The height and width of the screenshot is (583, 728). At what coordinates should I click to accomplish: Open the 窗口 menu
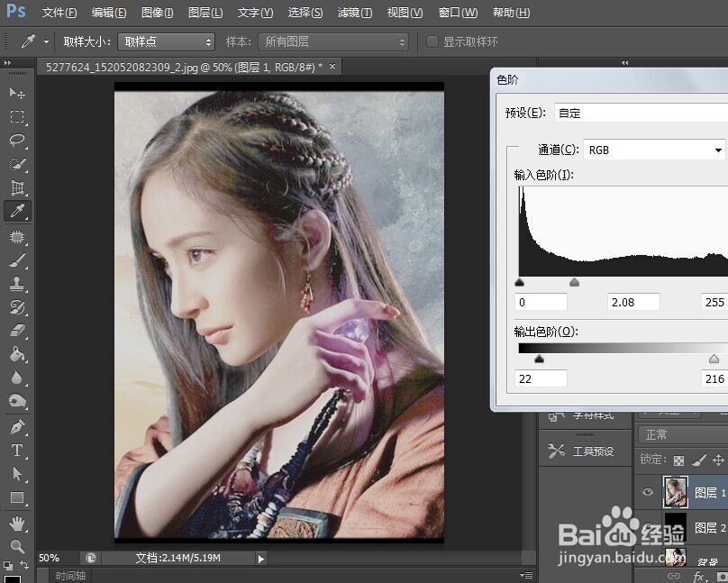458,13
